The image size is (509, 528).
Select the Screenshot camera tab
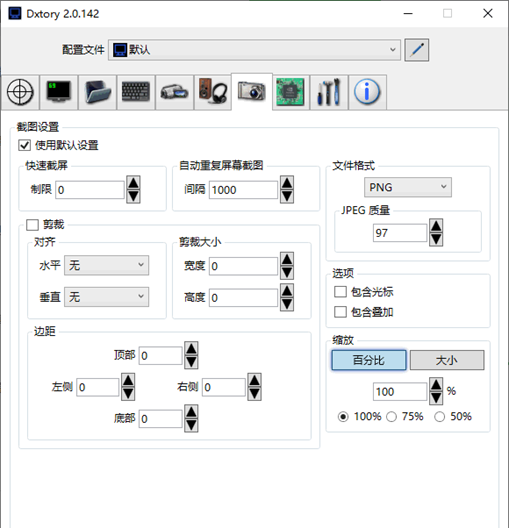[252, 91]
